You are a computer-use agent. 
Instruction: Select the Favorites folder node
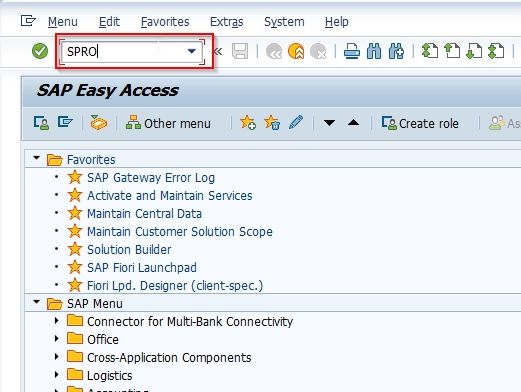click(x=91, y=160)
